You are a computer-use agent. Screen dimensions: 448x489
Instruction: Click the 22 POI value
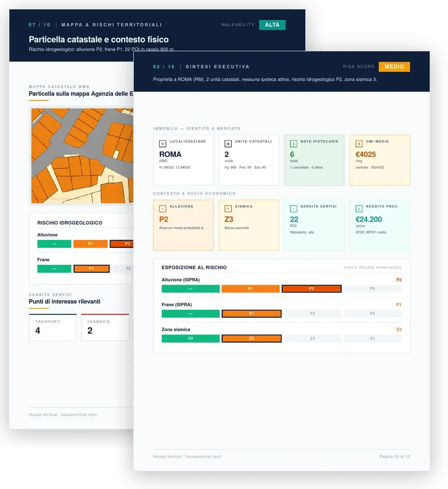point(294,219)
